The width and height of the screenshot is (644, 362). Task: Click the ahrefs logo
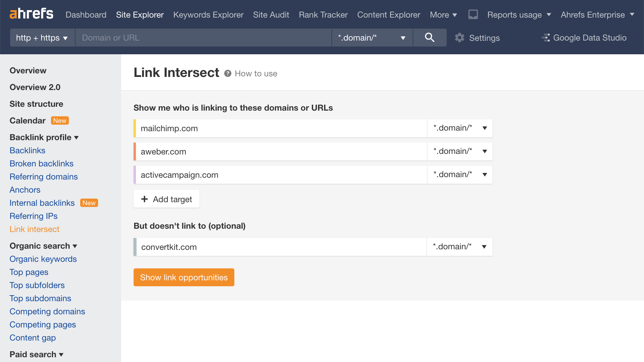click(32, 14)
